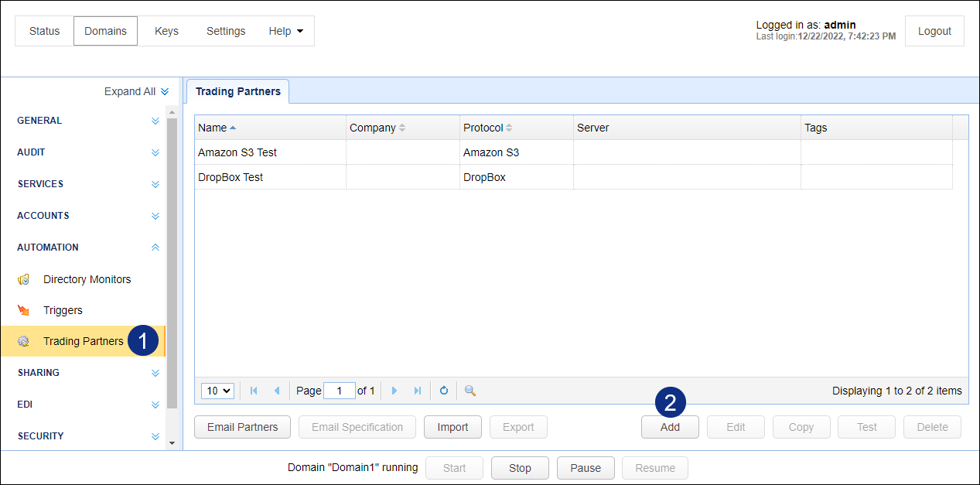Viewport: 980px width, 485px height.
Task: Click the Email Specification button
Action: click(x=357, y=427)
